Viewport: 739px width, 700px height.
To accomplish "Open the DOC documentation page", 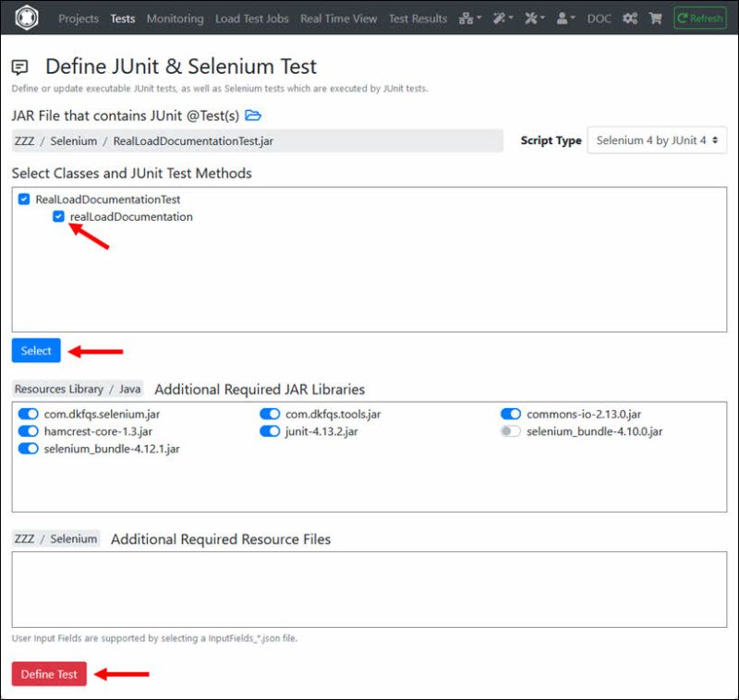I will click(599, 18).
